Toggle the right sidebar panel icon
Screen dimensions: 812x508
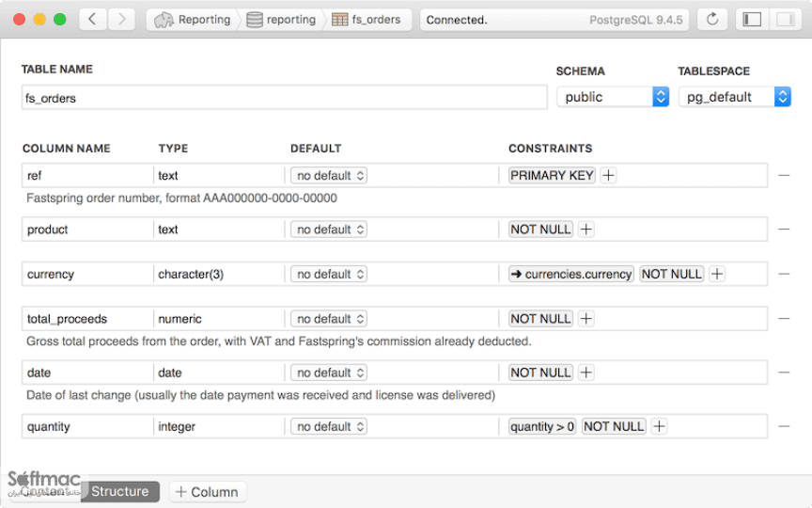tap(785, 20)
